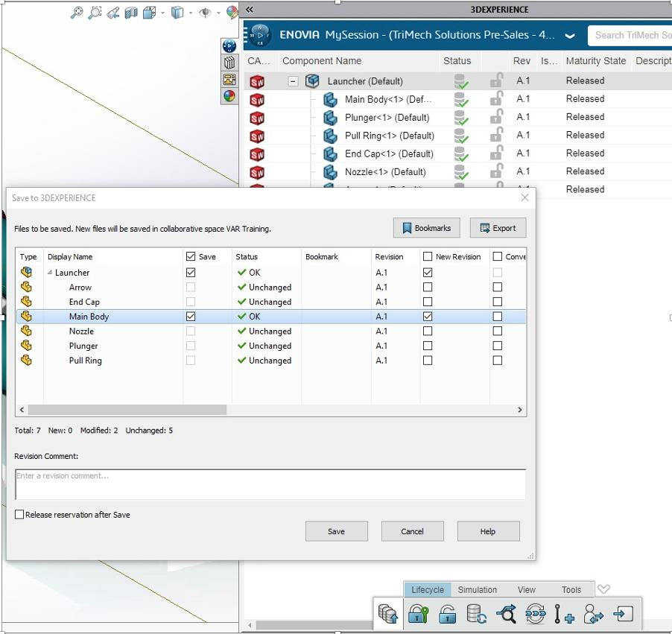Expand the action bar with the heart-shaped chevron

pos(603,589)
